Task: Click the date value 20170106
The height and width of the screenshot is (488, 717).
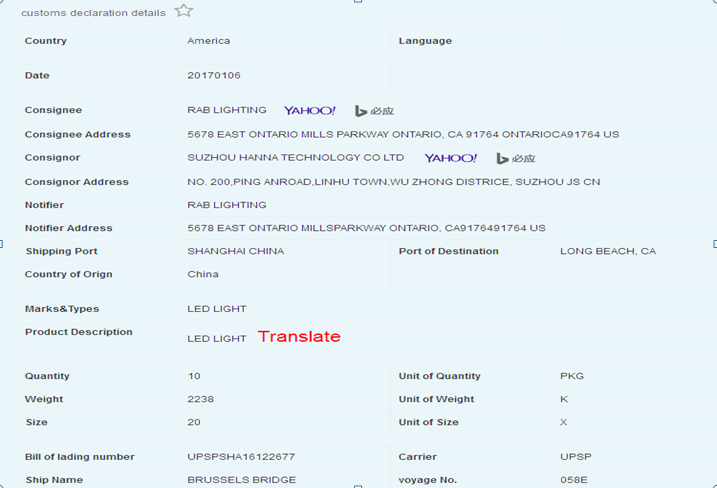Action: coord(214,75)
